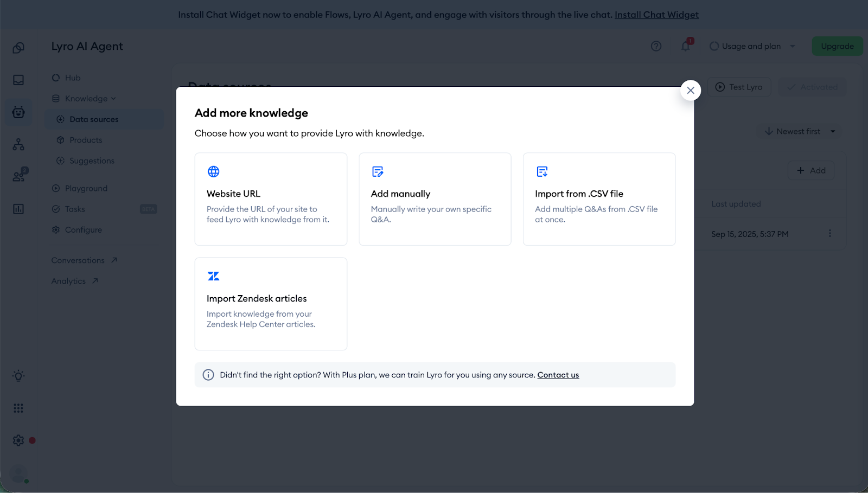Open Settings gear in left rail
Viewport: 868px width, 493px height.
pos(18,440)
